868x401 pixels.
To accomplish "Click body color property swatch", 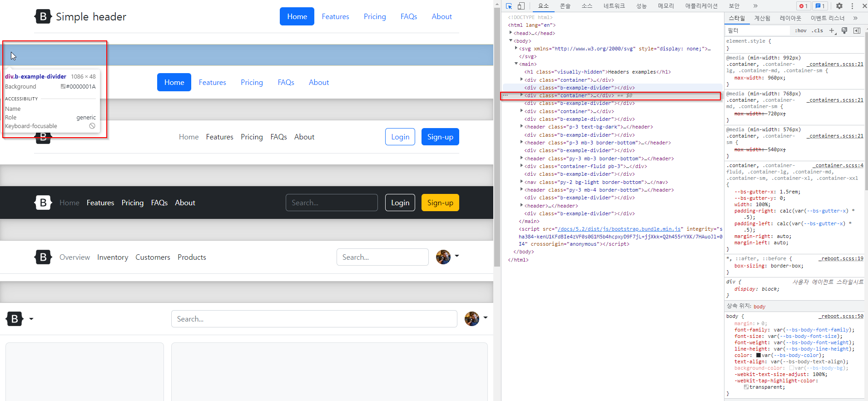I will coord(759,355).
